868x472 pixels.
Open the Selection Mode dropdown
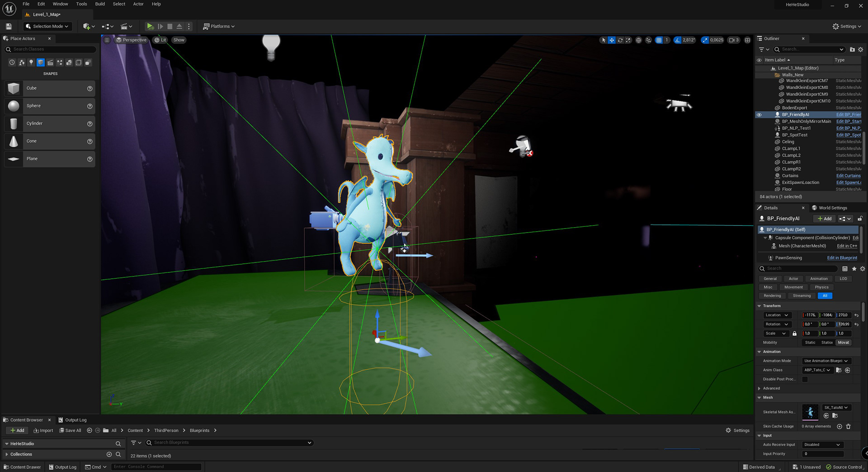pos(47,26)
